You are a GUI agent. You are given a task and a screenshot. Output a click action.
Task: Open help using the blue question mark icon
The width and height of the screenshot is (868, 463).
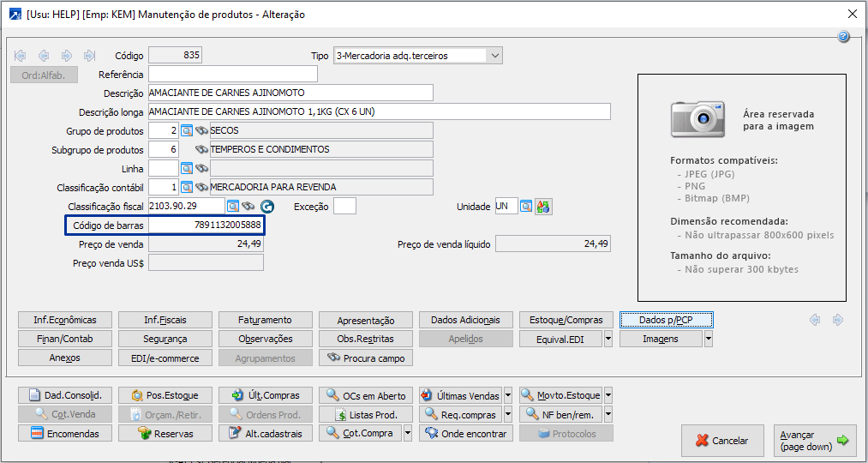[x=843, y=37]
